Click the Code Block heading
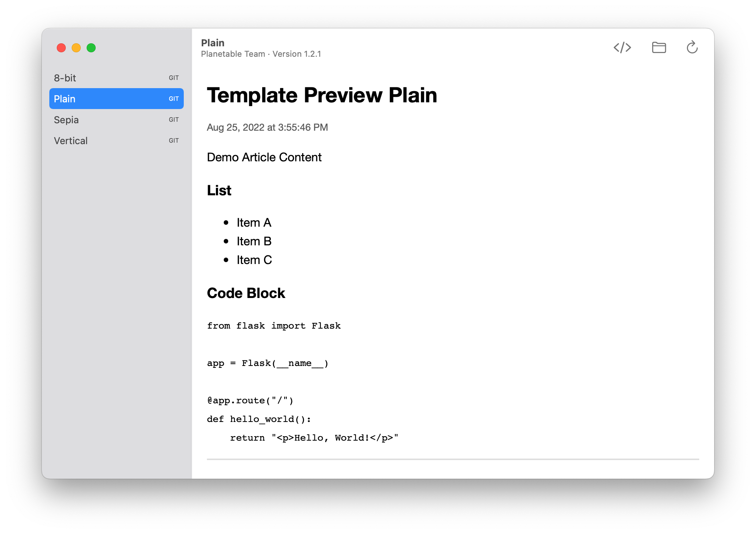 coord(246,293)
